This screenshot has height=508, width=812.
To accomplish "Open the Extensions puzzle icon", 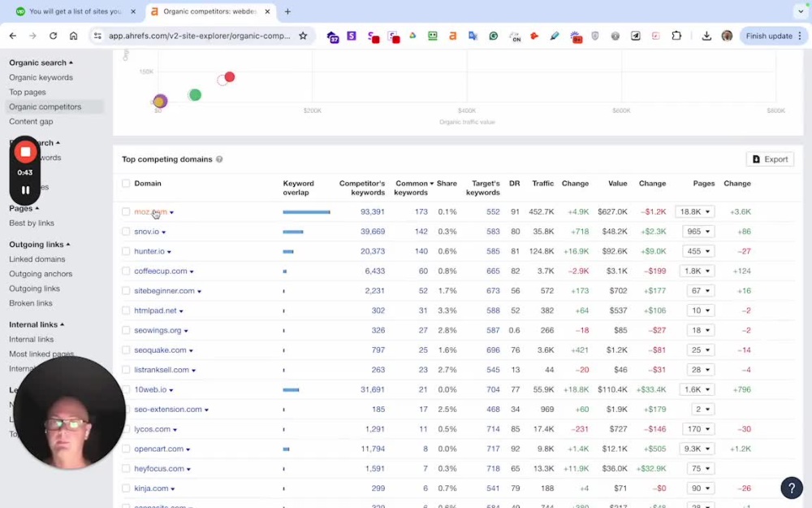I will pos(676,36).
